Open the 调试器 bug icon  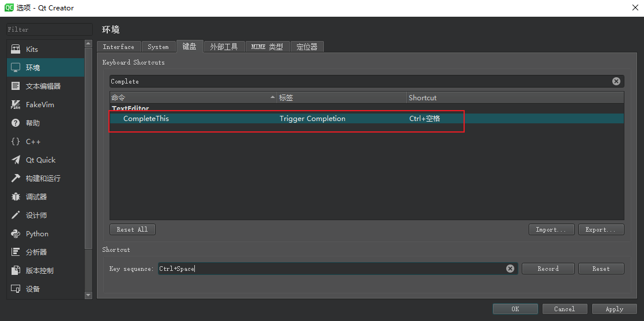coord(16,197)
